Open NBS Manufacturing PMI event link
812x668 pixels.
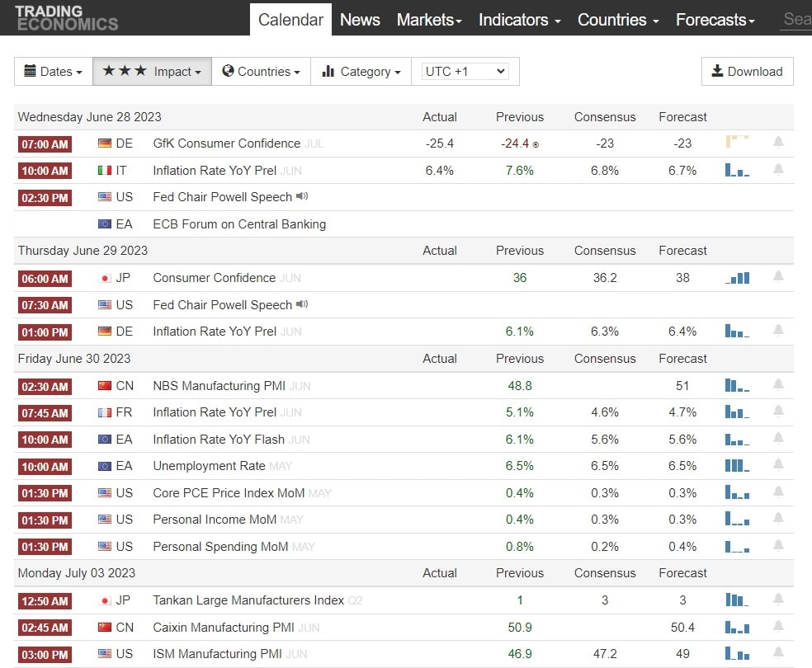(x=219, y=385)
